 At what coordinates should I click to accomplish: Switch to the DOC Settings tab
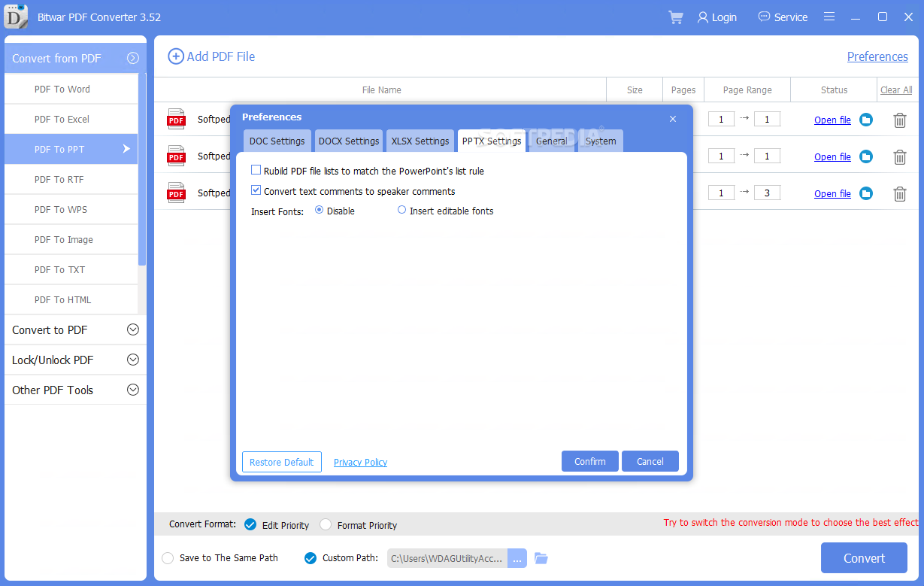[277, 141]
